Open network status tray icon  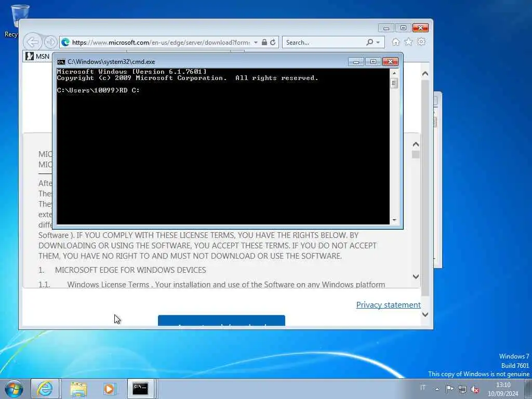[462, 389]
